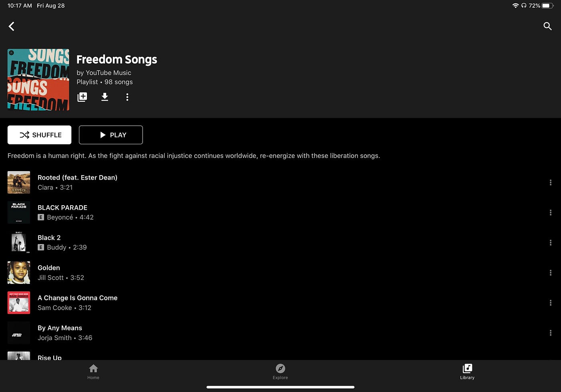
Task: Go back using the back arrow
Action: tap(12, 26)
